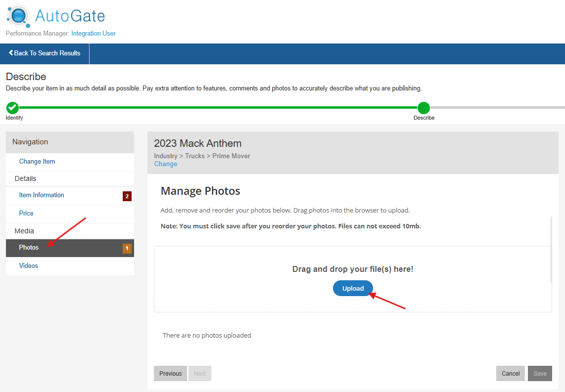Save the photo changes
This screenshot has height=392, width=565.
coord(540,374)
